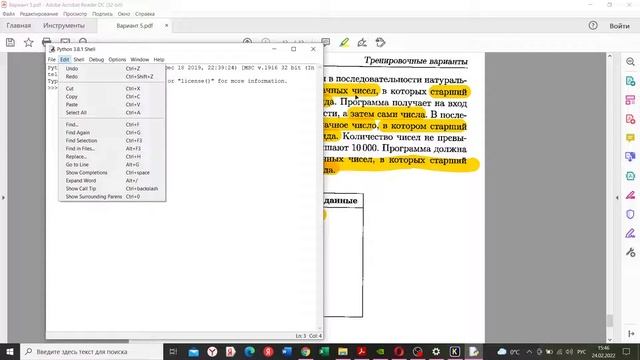This screenshot has height=360, width=640.
Task: Click the Acrobat save file icon
Action: pos(10,42)
